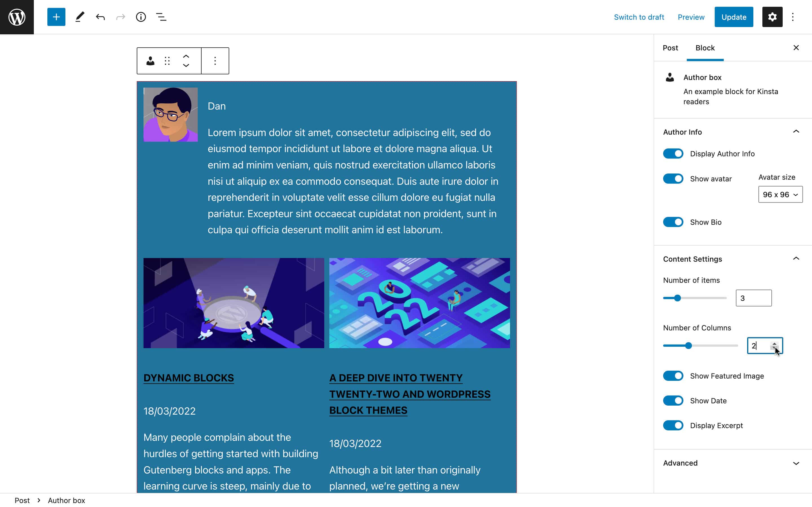Click the author box block icon

tap(150, 60)
